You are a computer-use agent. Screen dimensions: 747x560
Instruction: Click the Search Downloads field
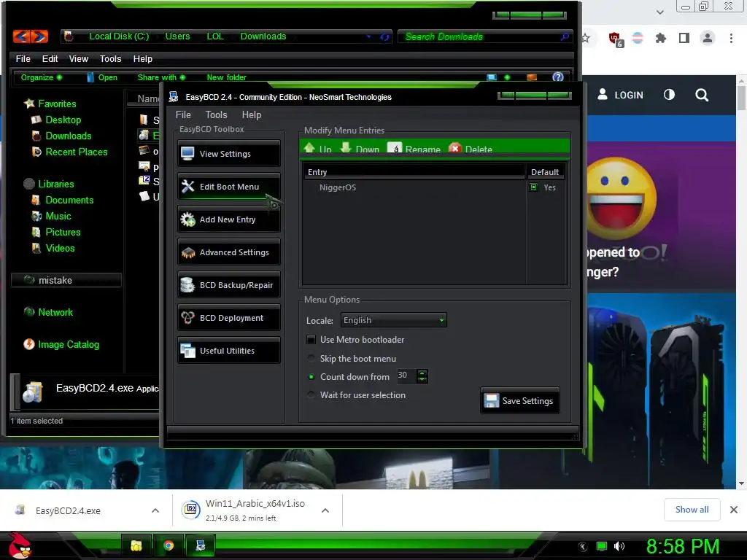[484, 36]
